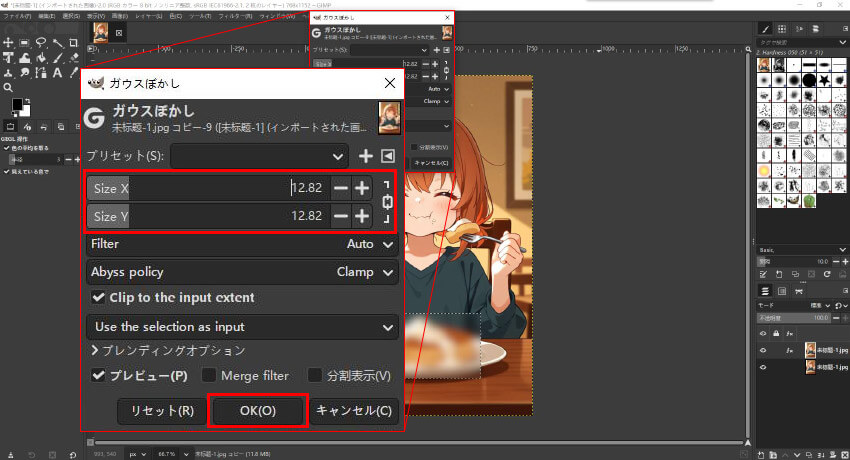Screen dimensions: 850x460
Task: Toggle Clip to the input extent checkbox
Action: [x=98, y=297]
